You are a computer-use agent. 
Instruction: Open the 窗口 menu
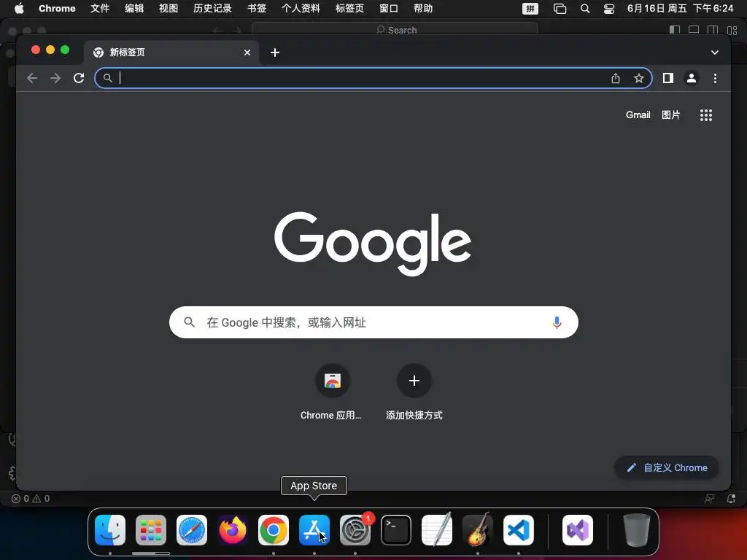[x=389, y=9]
